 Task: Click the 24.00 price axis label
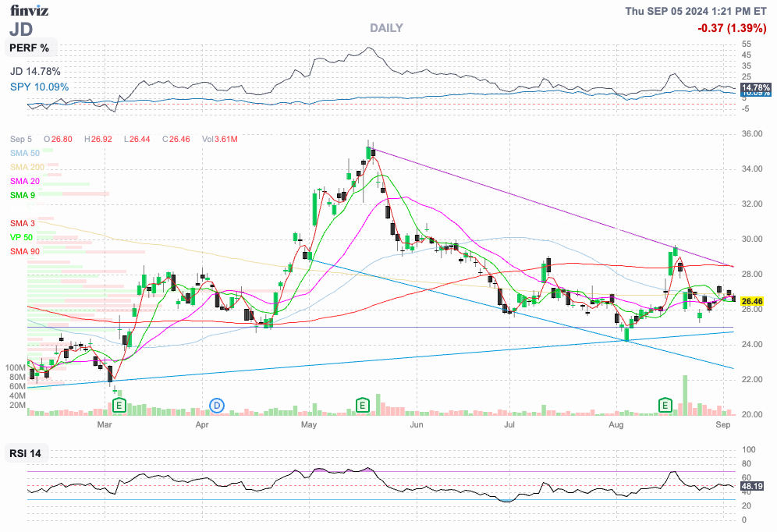point(752,345)
